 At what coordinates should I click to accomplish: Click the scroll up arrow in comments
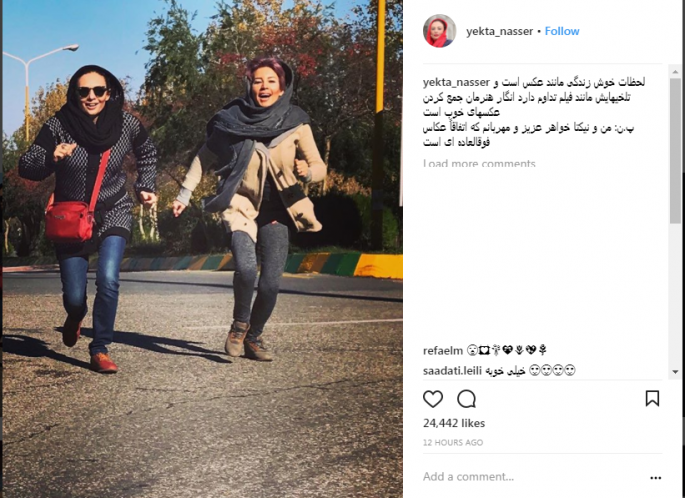(675, 71)
